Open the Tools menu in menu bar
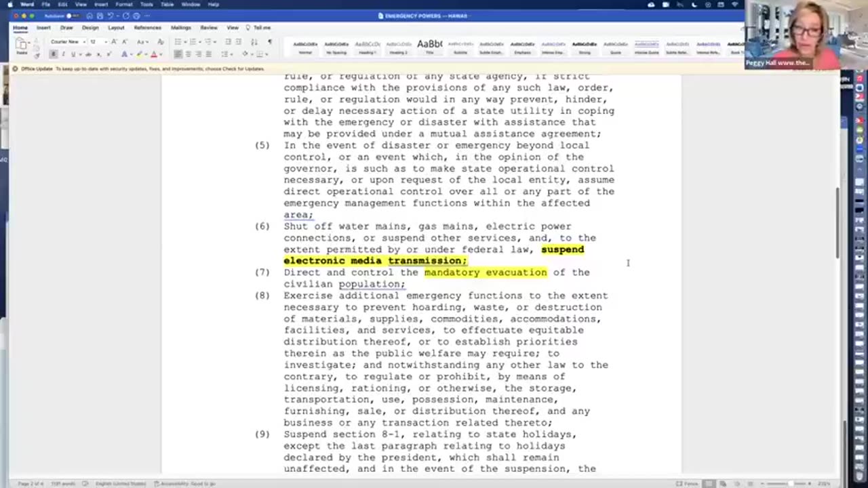This screenshot has width=868, height=488. [146, 4]
